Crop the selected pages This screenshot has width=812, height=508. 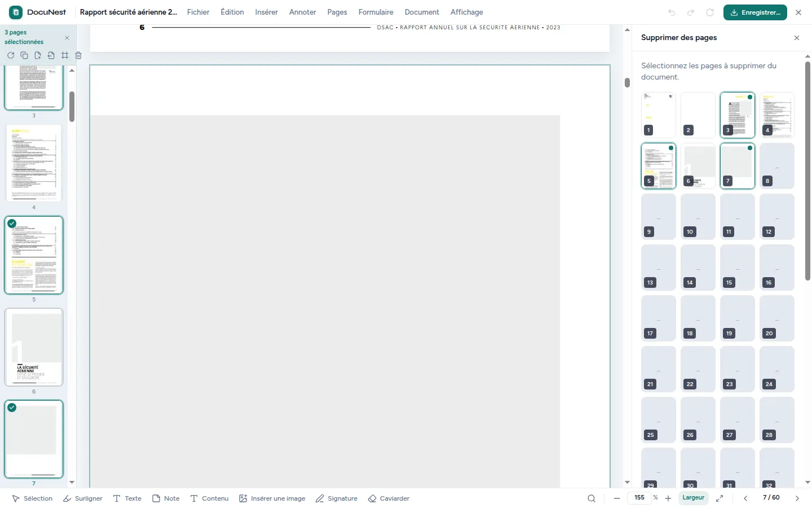pyautogui.click(x=65, y=55)
